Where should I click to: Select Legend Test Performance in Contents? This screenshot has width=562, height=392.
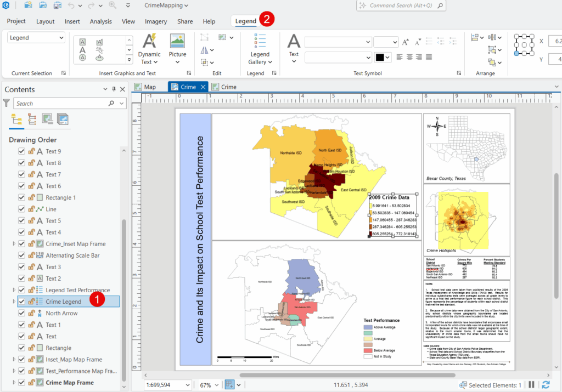[77, 290]
